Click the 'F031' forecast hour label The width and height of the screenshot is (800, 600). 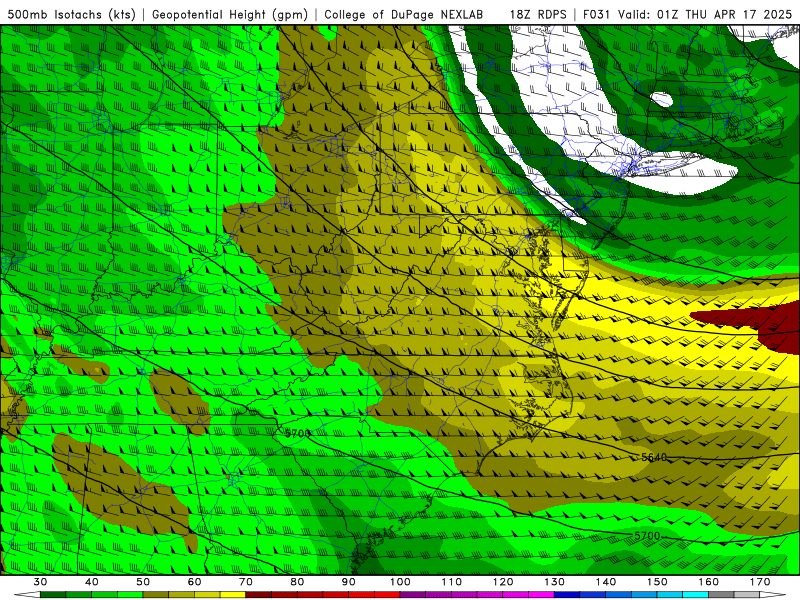pyautogui.click(x=597, y=14)
